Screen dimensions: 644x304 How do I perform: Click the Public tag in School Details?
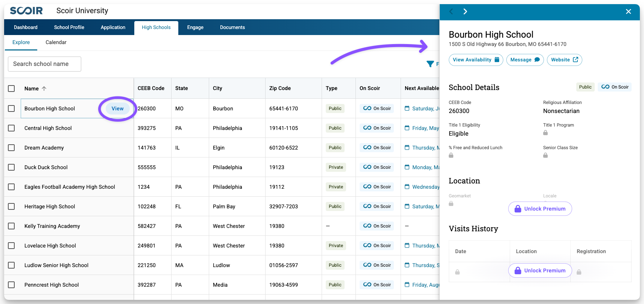585,87
